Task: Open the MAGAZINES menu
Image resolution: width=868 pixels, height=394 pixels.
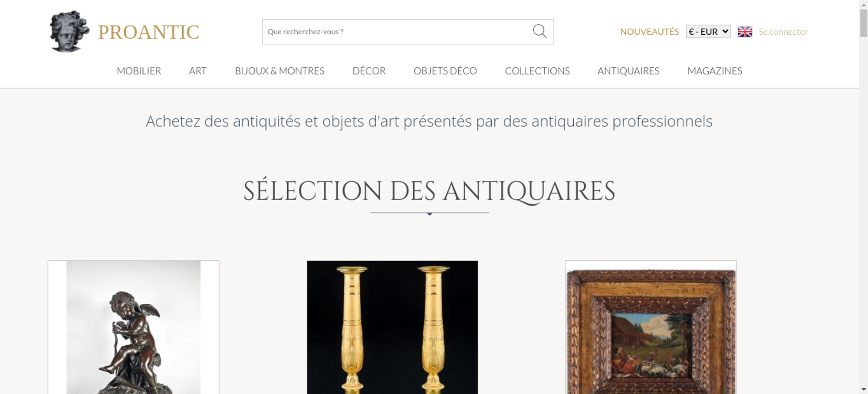Action: [x=715, y=71]
